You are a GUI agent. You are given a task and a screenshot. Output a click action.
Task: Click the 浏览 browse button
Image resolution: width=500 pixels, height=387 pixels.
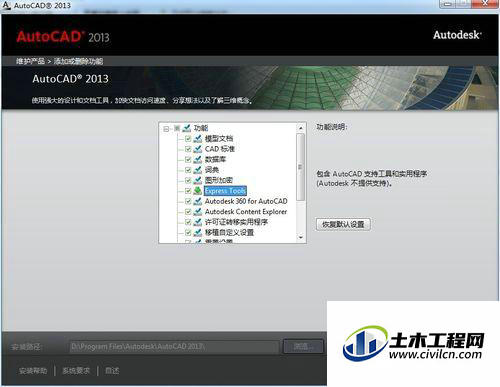click(x=303, y=347)
